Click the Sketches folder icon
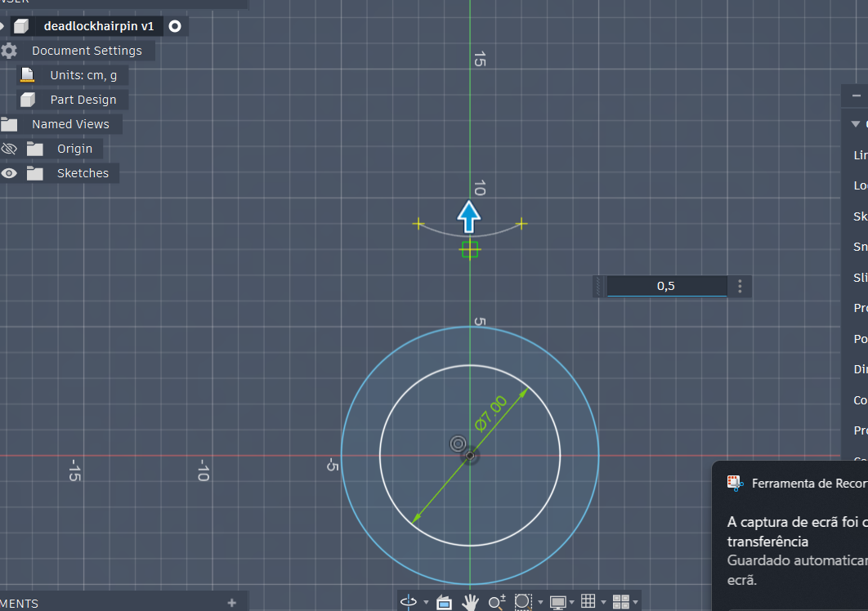This screenshot has width=868, height=611. 35,173
